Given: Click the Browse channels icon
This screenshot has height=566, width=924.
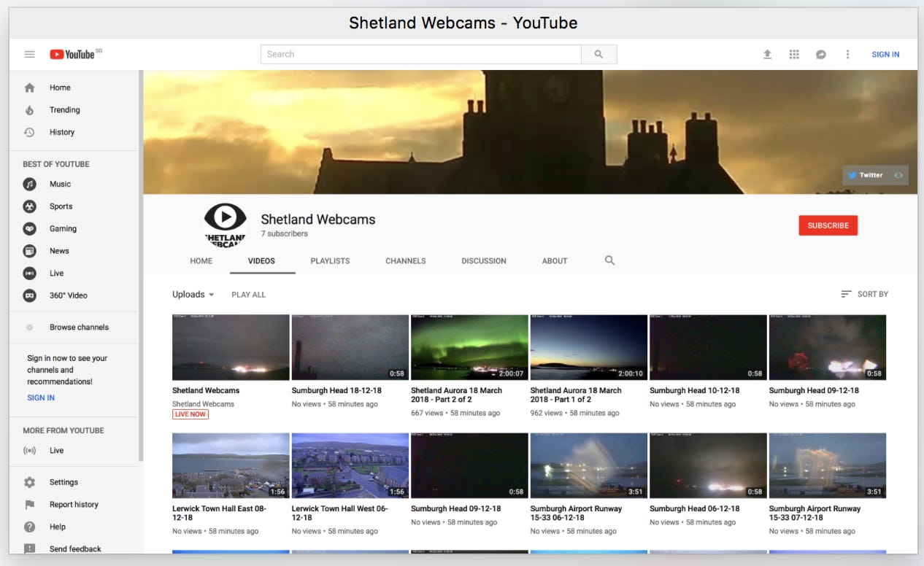Looking at the screenshot, I should click(x=30, y=327).
